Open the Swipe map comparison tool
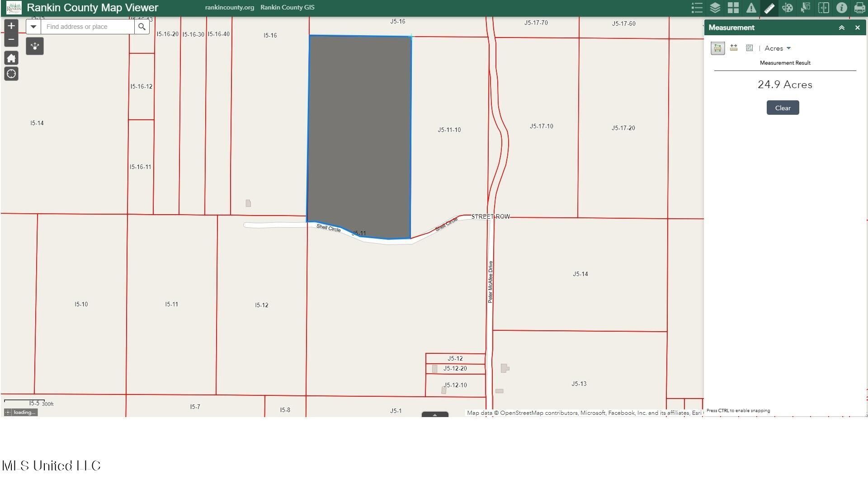Viewport: 868px width, 488px height. coord(824,8)
